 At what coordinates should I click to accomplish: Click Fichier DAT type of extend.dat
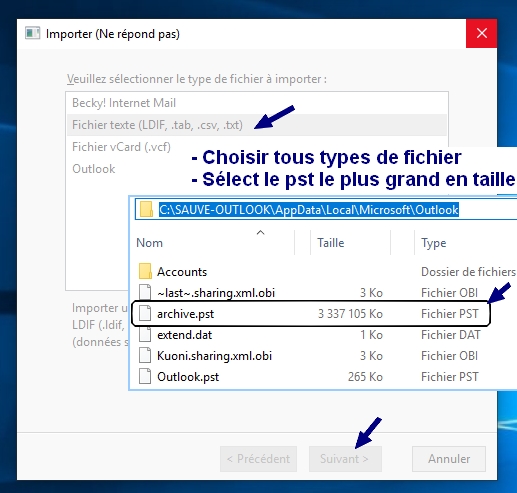[451, 335]
